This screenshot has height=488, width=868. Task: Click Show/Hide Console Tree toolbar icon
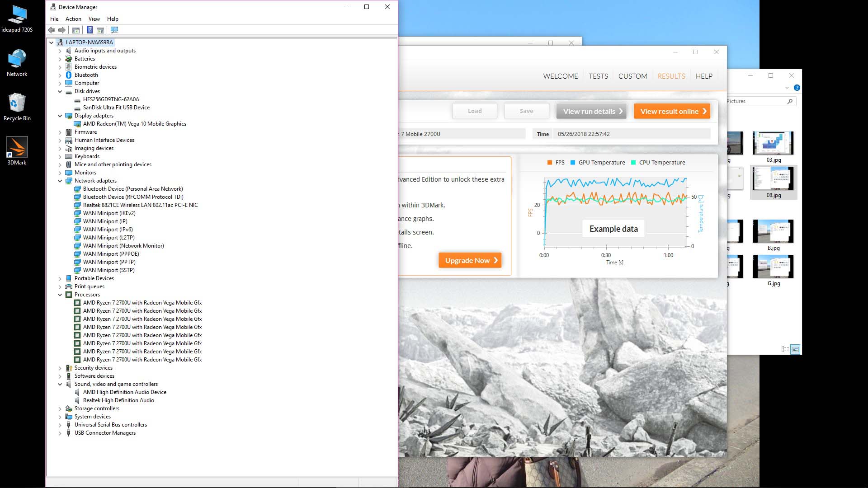point(76,30)
